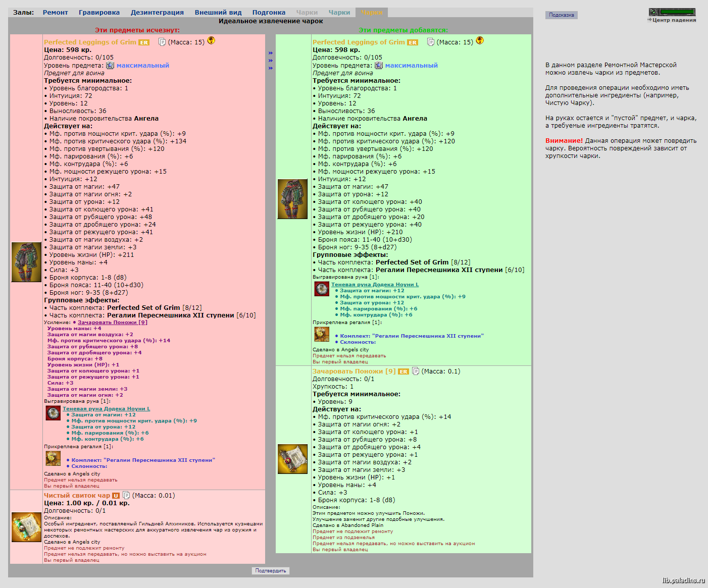Click the leggings image in the green panel
Screen dimensions: 708x588
point(292,199)
